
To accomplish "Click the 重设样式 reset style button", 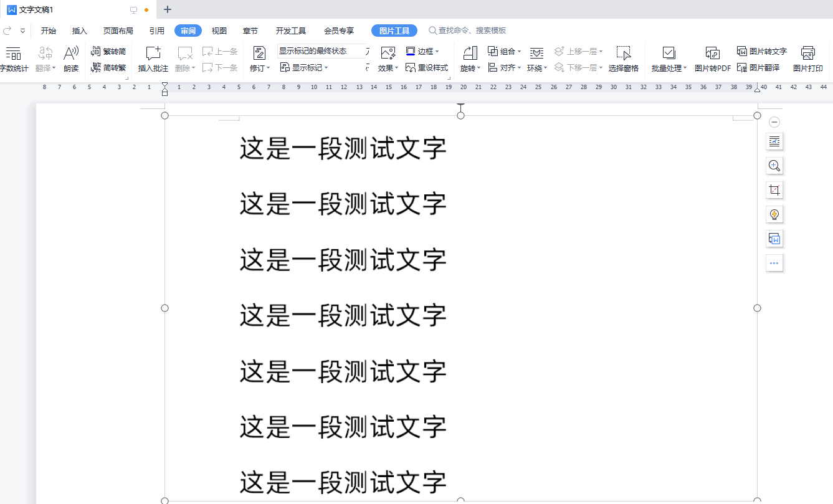I will [x=427, y=67].
